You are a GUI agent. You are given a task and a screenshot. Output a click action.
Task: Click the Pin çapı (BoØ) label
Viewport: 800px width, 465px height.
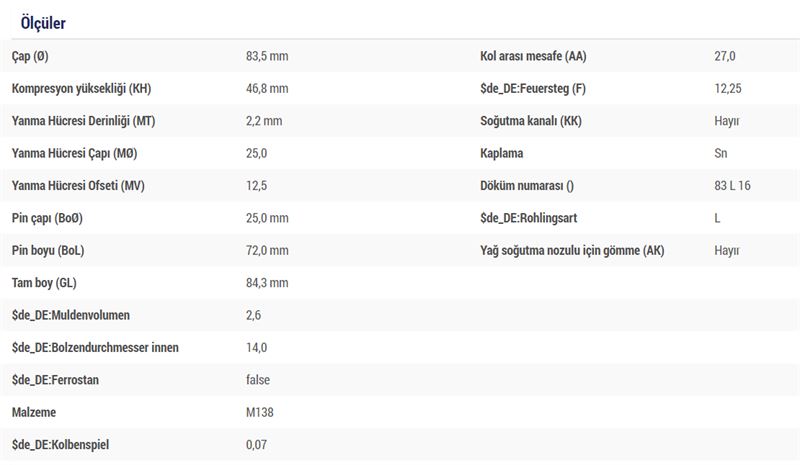47,218
